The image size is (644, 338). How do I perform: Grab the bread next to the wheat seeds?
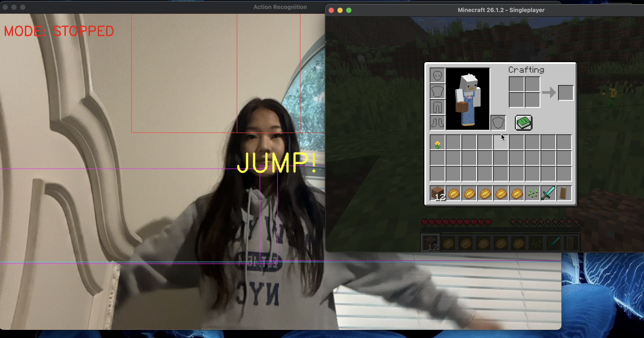517,193
